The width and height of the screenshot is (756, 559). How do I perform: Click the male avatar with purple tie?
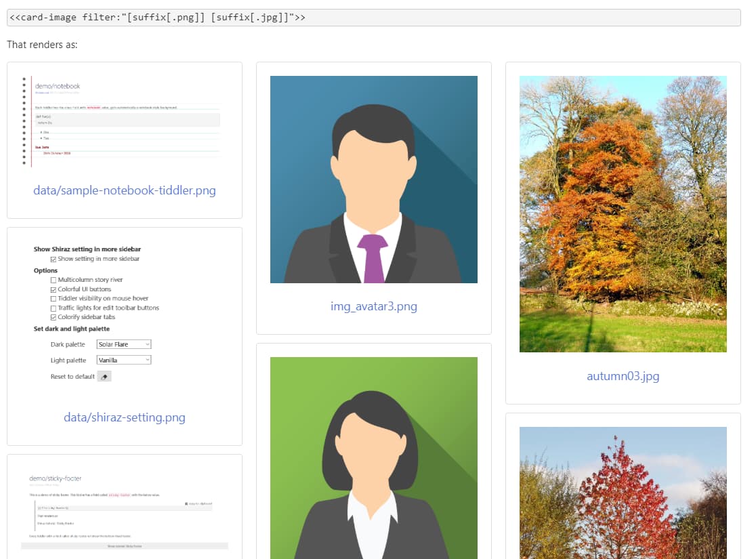pos(373,179)
